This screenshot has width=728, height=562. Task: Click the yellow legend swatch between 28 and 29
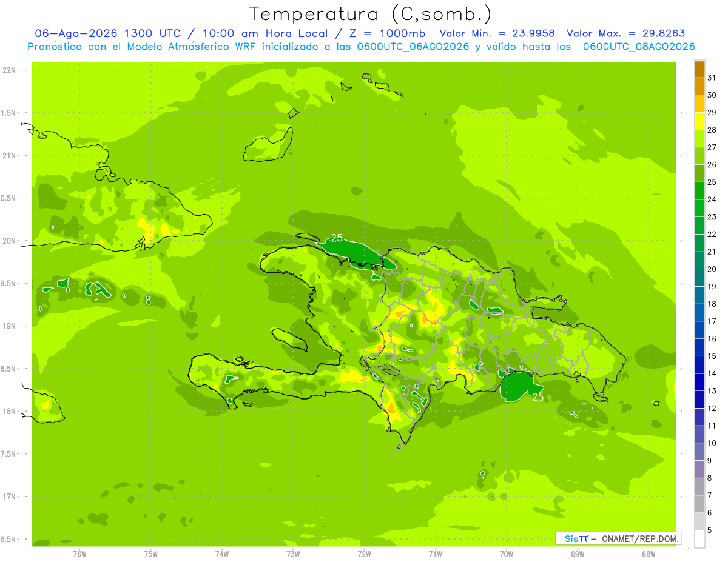[699, 122]
